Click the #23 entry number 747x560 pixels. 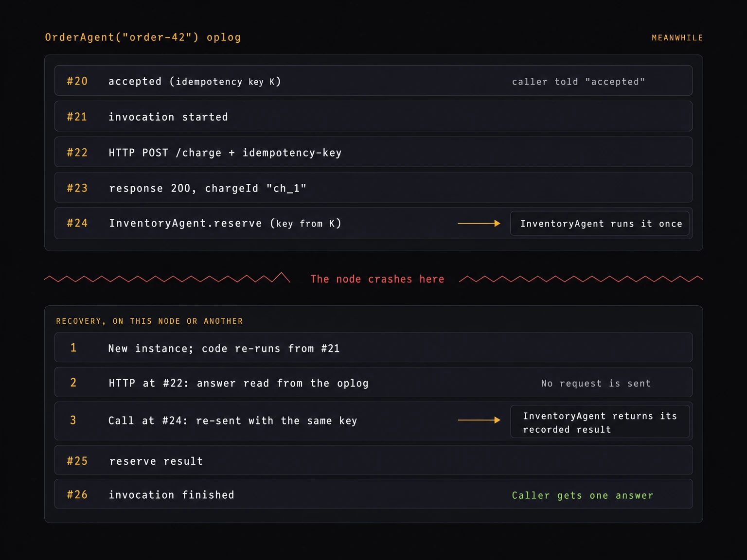point(77,188)
